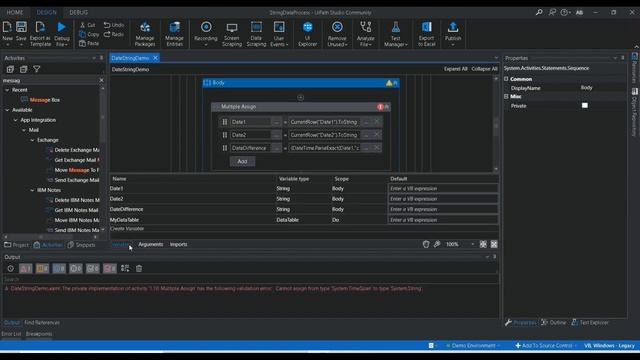Publish the project

pos(453,33)
